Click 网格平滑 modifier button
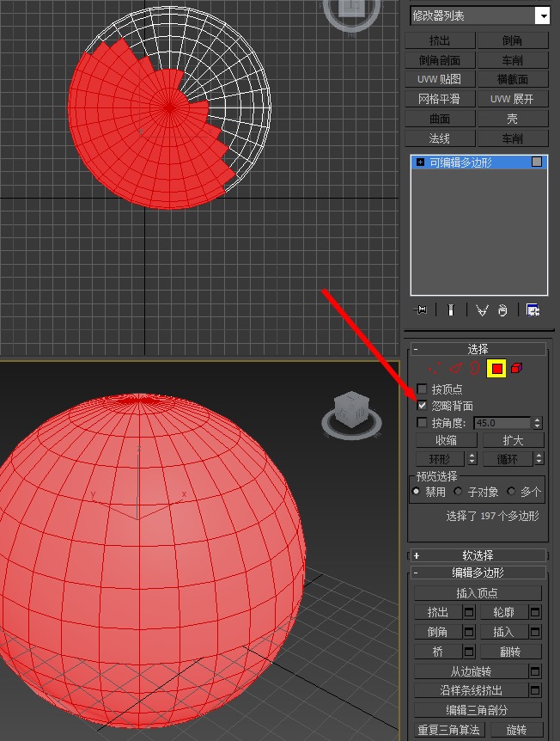560x741 pixels. 440,99
